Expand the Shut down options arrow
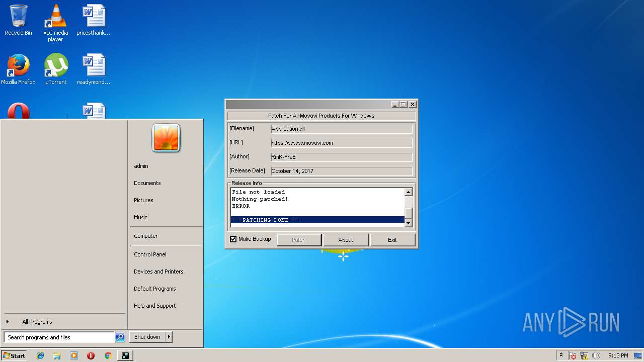The height and width of the screenshot is (362, 644). (x=169, y=337)
